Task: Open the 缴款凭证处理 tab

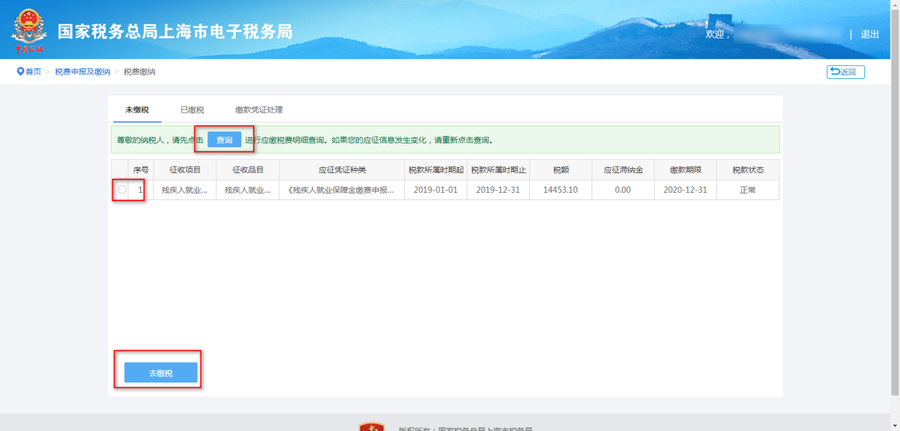Action: point(259,110)
